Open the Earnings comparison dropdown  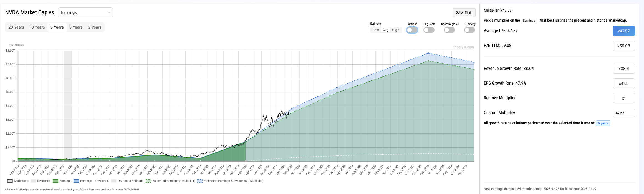[85, 12]
